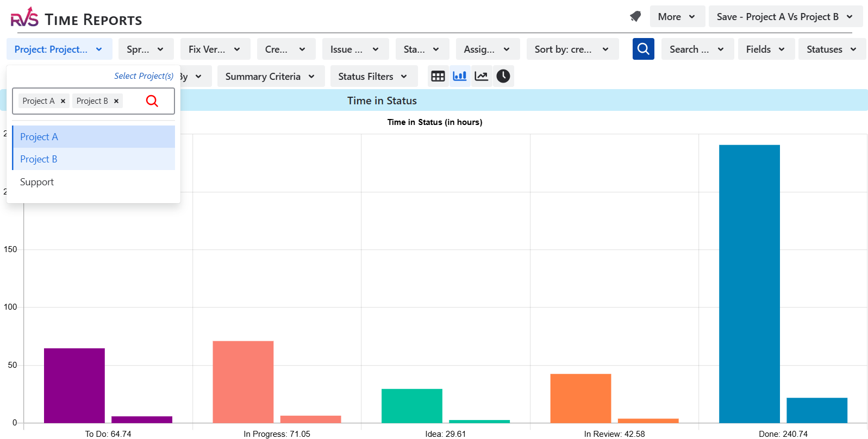This screenshot has width=868, height=439.
Task: Open the Sort by: cre... dropdown
Action: (x=572, y=49)
